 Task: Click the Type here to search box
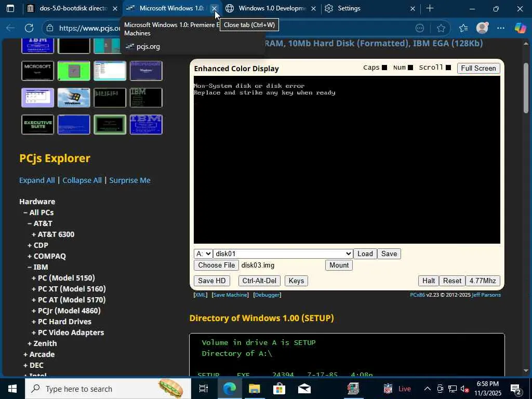coord(108,389)
